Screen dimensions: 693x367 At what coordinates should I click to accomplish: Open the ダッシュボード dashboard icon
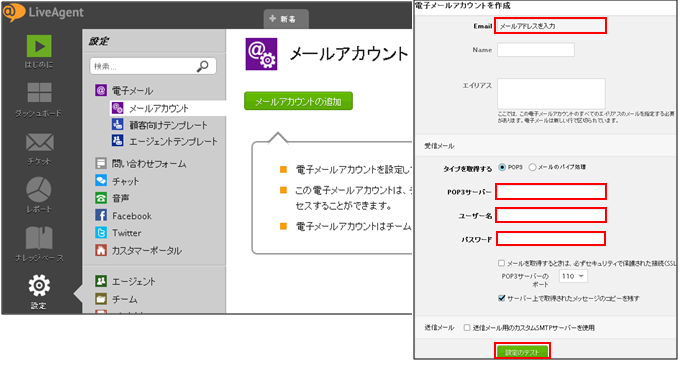[39, 92]
